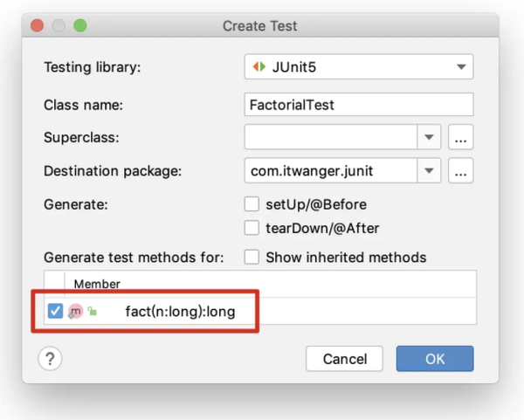524x420 pixels.
Task: Focus the Superclass text field
Action: click(x=332, y=138)
